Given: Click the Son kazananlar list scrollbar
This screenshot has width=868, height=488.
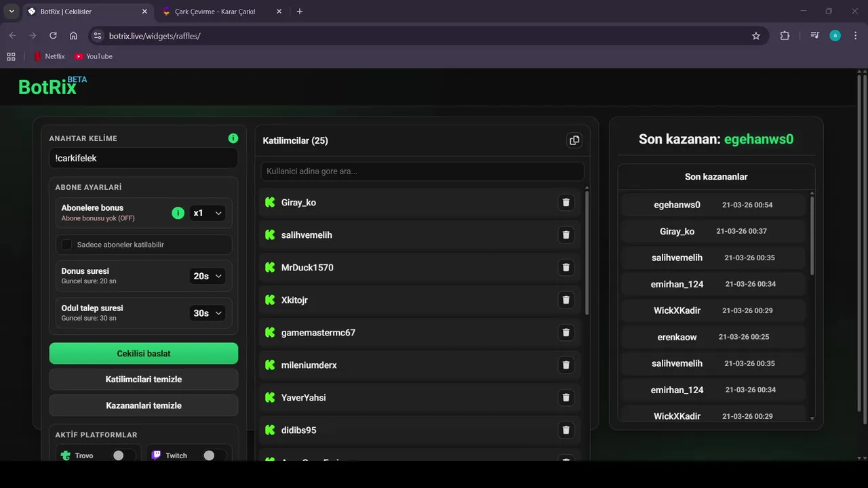Looking at the screenshot, I should pyautogui.click(x=812, y=236).
